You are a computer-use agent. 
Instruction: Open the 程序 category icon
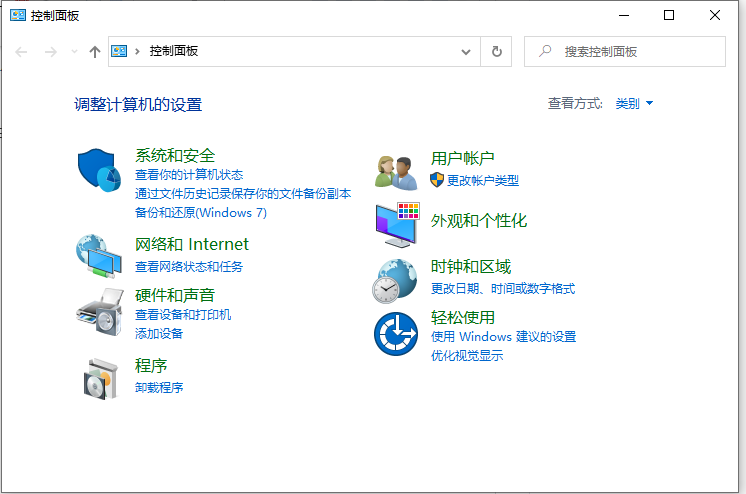click(x=99, y=377)
